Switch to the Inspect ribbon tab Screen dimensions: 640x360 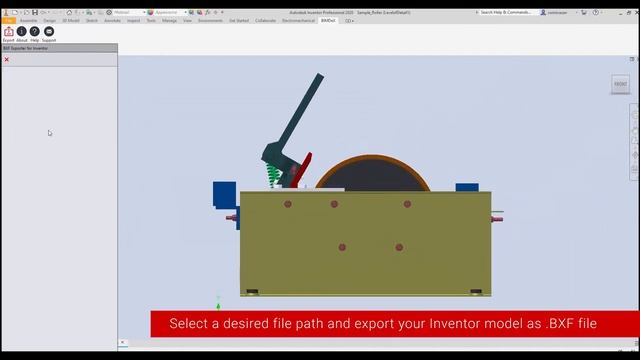pos(133,20)
